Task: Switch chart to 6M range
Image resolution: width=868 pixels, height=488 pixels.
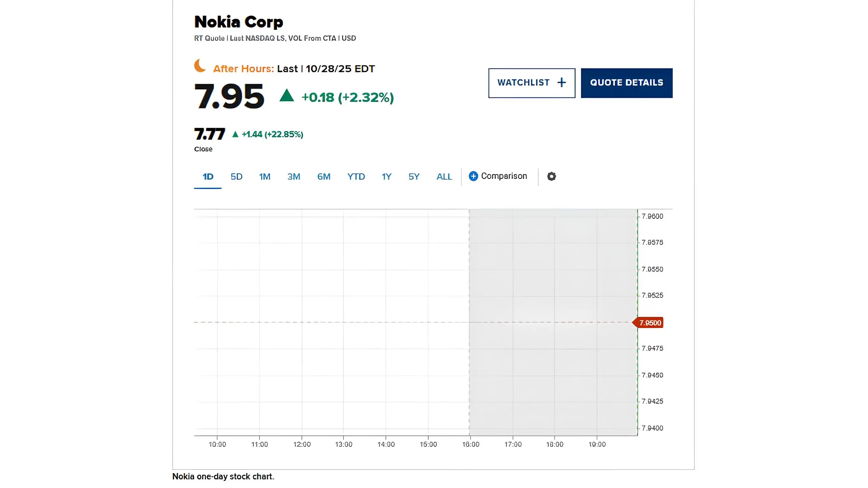Action: pos(323,177)
